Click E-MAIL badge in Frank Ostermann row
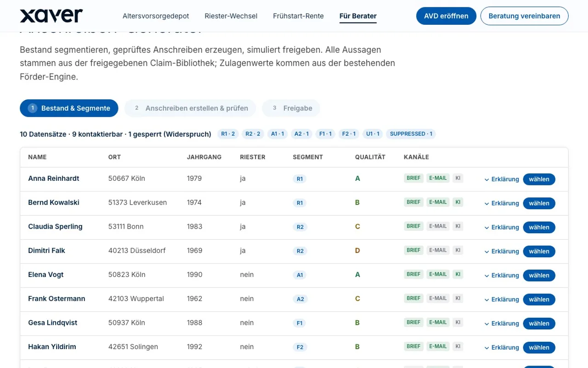The width and height of the screenshot is (588, 368). (x=438, y=298)
